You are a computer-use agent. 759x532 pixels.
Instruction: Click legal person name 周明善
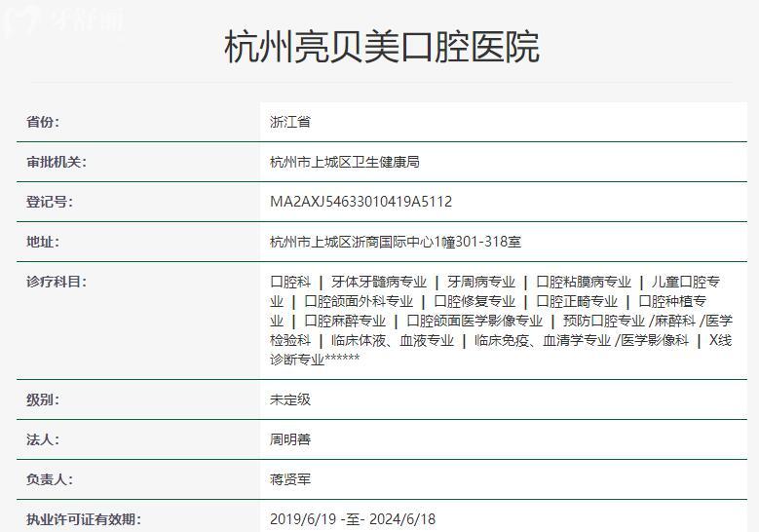tap(290, 439)
